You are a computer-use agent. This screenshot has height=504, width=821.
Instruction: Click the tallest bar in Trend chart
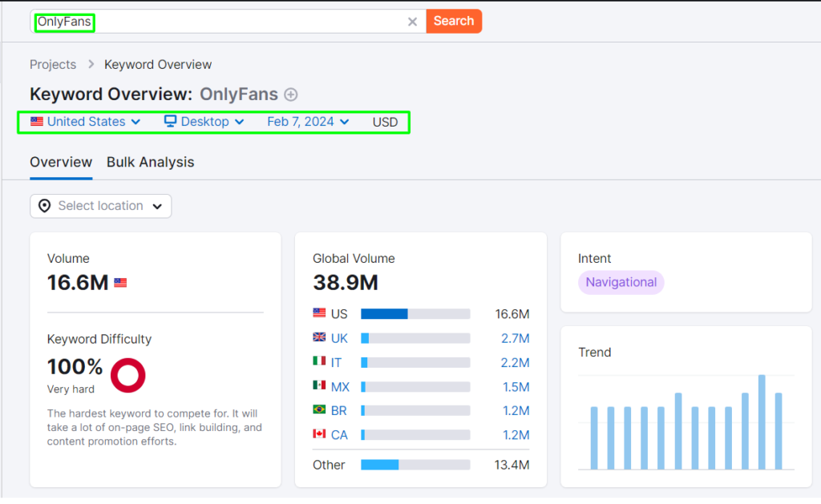[x=762, y=421]
